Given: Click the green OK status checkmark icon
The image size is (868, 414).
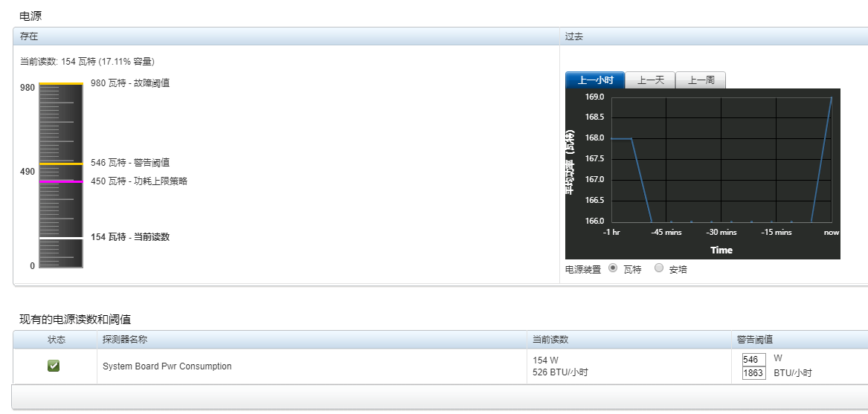Looking at the screenshot, I should tap(54, 366).
